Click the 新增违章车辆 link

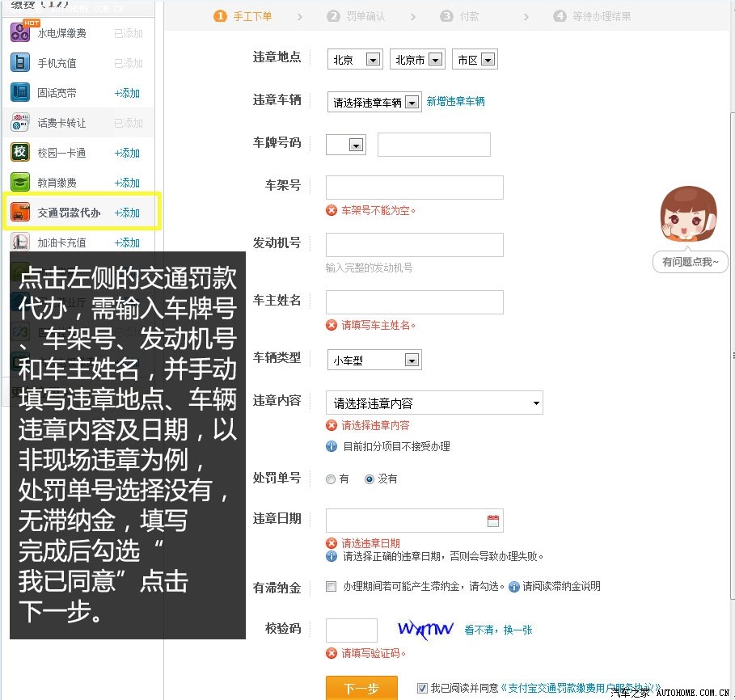coord(455,101)
